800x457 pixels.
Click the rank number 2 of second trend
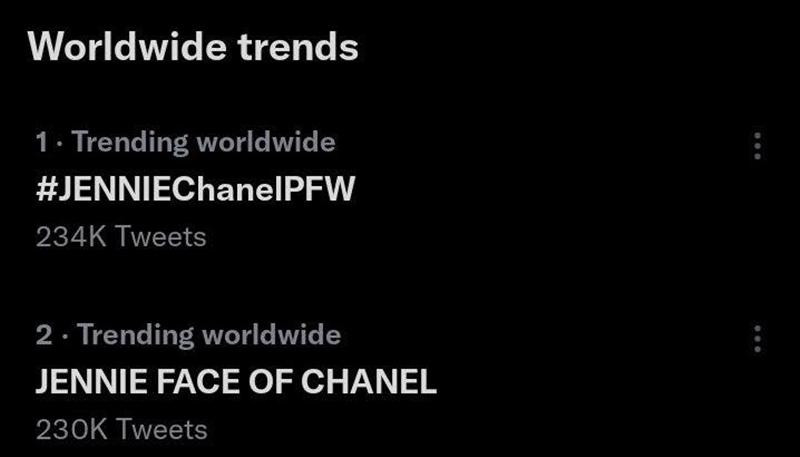pos(43,334)
